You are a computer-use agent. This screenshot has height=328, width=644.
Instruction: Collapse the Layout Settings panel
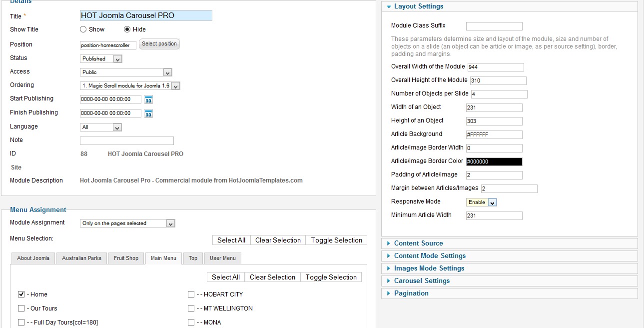pos(510,6)
